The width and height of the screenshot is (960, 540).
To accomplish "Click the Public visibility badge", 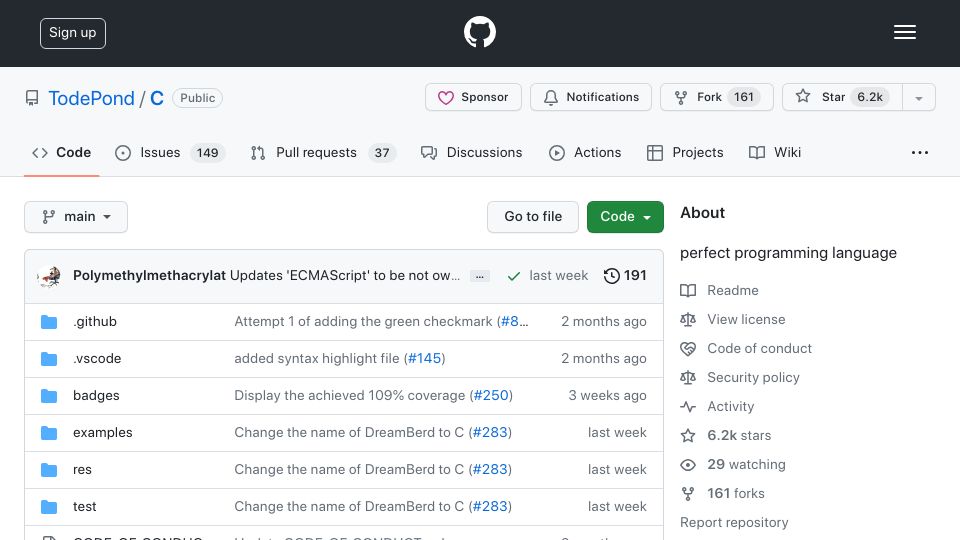I will [x=197, y=98].
